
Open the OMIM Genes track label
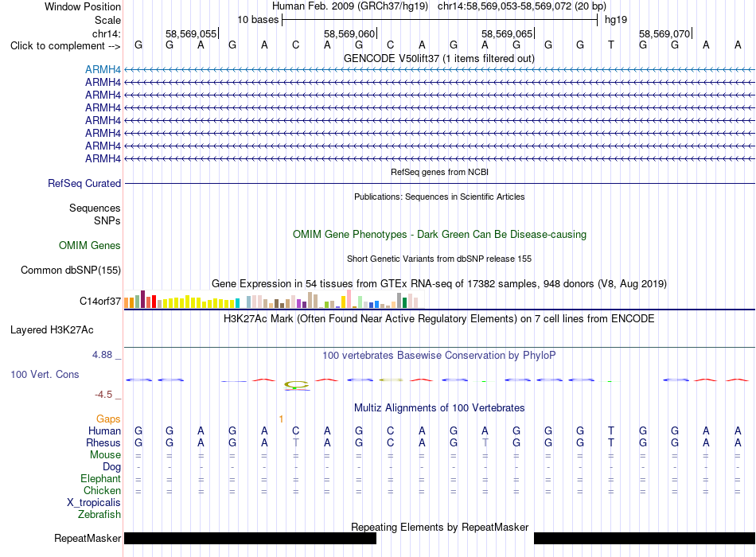click(89, 245)
